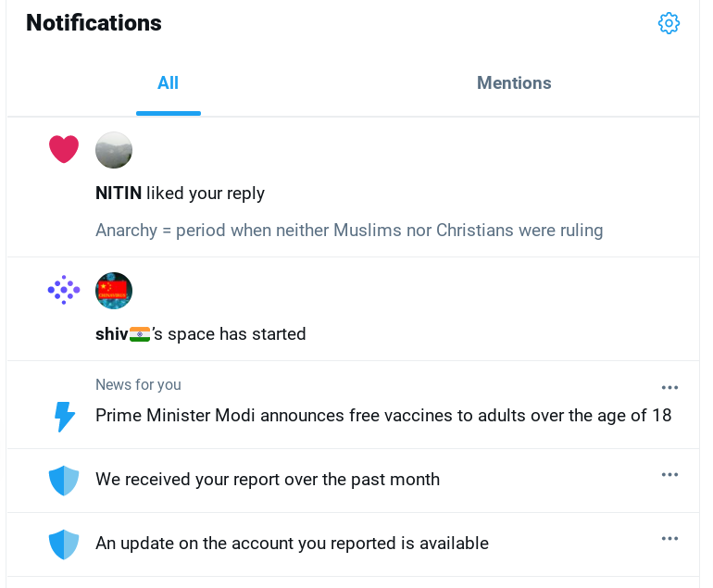Click the Notifications page heading
713x588 pixels.
pyautogui.click(x=94, y=23)
